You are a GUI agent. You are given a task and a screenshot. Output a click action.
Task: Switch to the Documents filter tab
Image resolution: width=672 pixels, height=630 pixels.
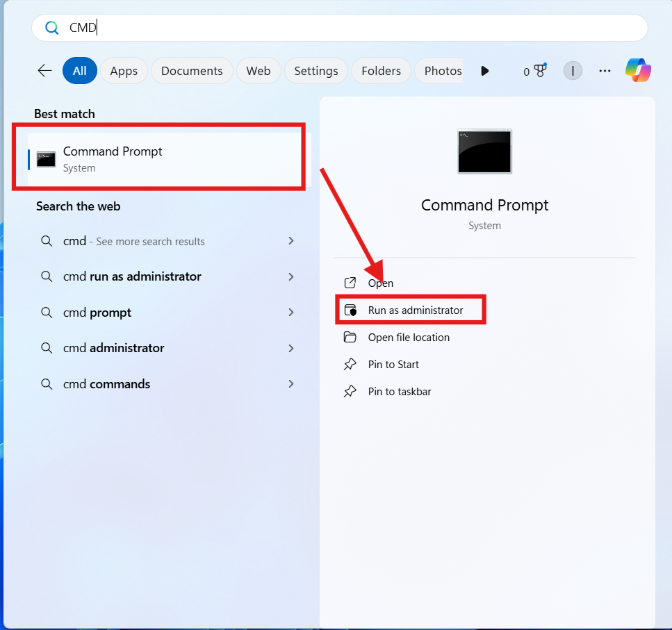[x=192, y=70]
